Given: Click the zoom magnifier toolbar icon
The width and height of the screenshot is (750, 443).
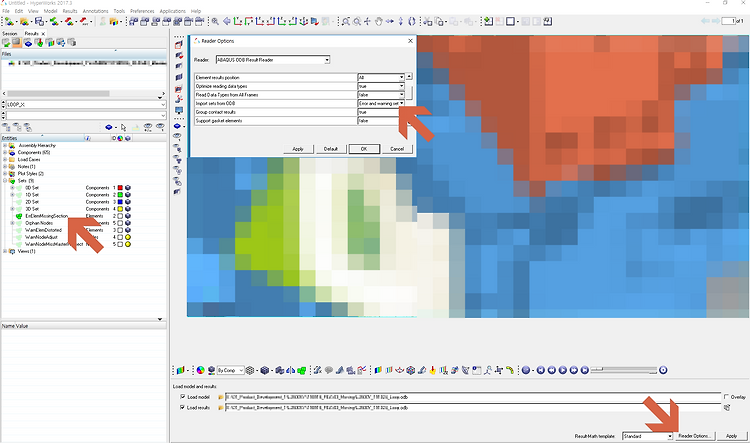Looking at the screenshot, I should tap(215, 21).
